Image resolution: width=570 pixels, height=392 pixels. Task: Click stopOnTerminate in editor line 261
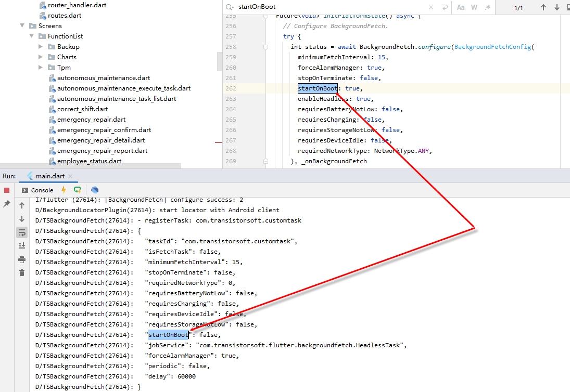coord(325,78)
